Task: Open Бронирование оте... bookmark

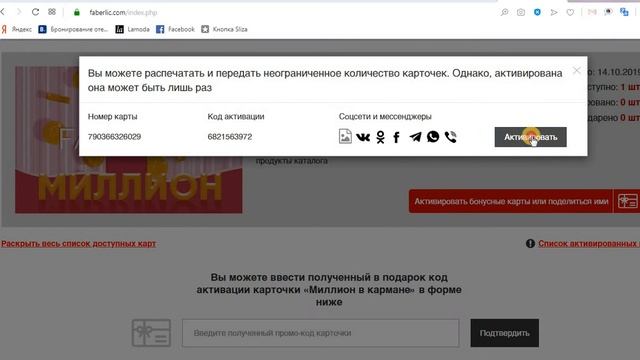Action: [73, 29]
